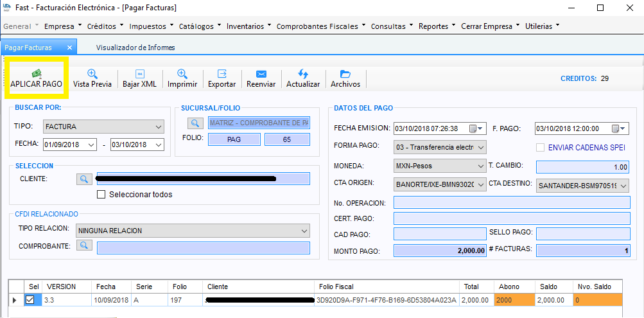
Task: Click the Folio Fiscal cell 3D920D9A
Action: (387, 301)
